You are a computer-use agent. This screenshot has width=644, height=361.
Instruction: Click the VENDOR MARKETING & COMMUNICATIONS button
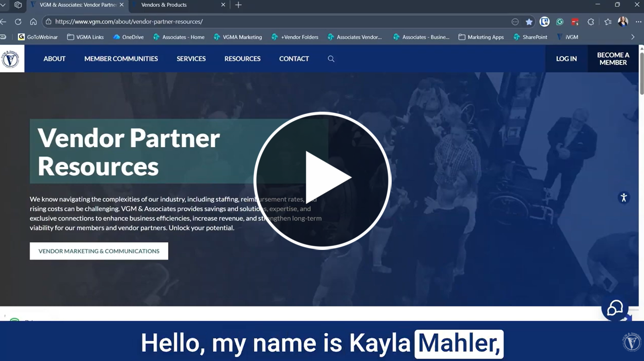pos(99,251)
